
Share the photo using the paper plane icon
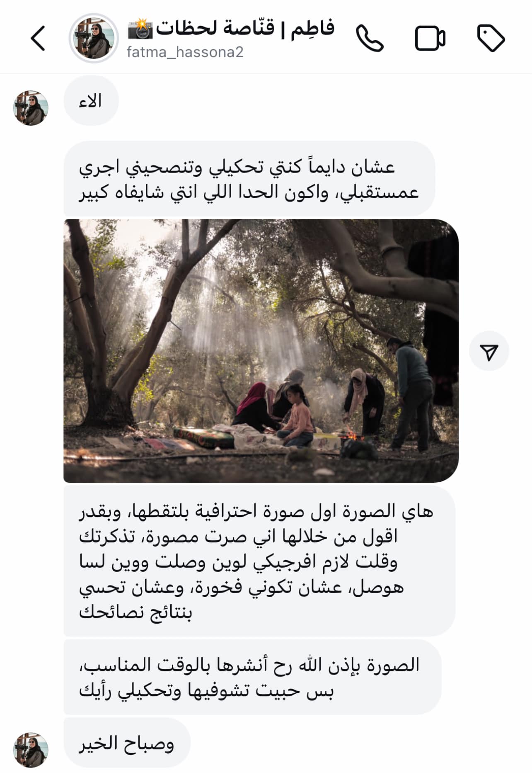pyautogui.click(x=489, y=351)
